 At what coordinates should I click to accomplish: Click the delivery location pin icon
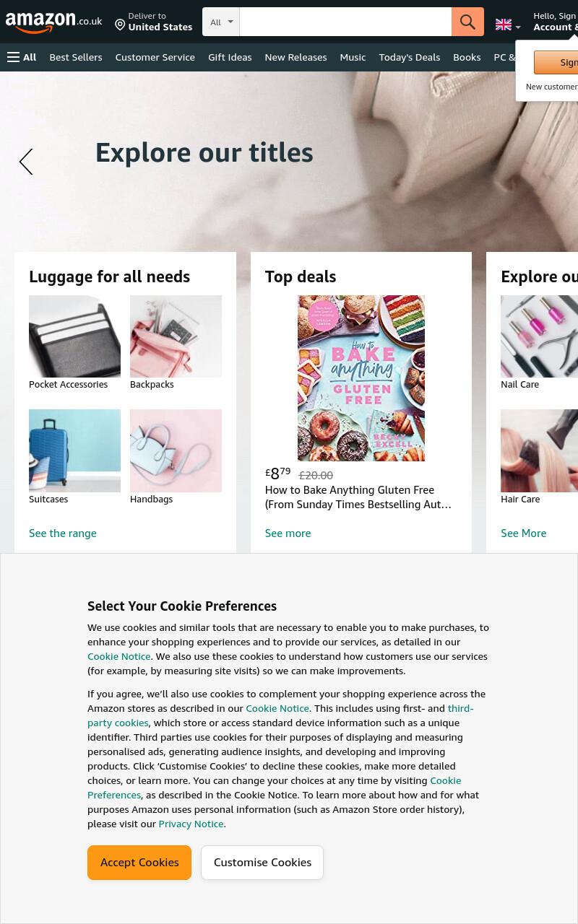[x=120, y=25]
